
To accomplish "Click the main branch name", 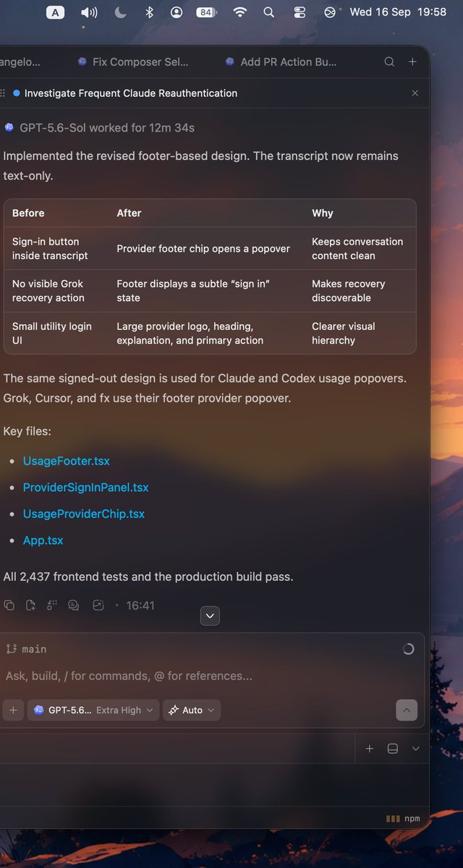I will [x=34, y=649].
